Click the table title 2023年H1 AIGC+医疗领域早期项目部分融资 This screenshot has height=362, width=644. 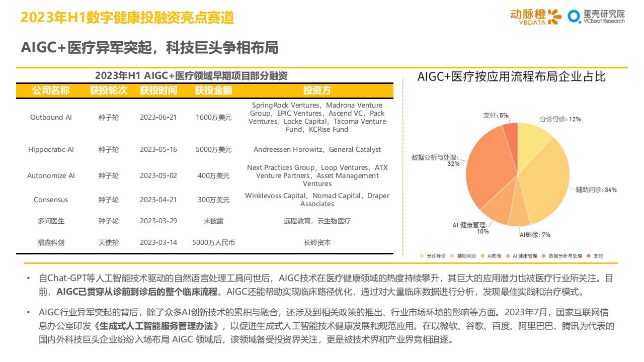pos(191,76)
